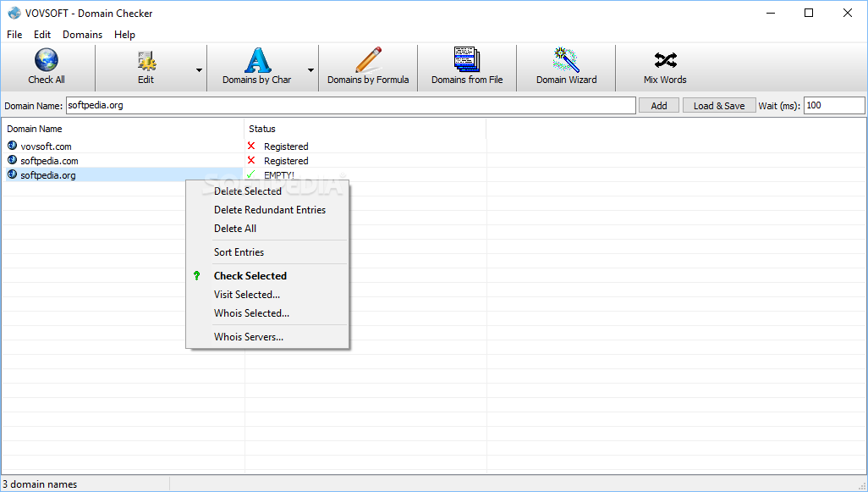Click red X status icon for softpedia.com
This screenshot has width=868, height=492.
click(251, 160)
